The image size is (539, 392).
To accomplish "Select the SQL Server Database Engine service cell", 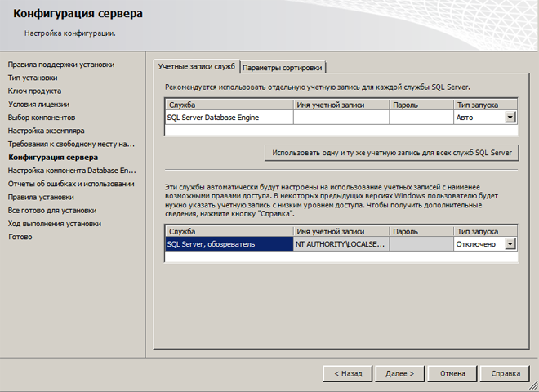I will coord(229,118).
